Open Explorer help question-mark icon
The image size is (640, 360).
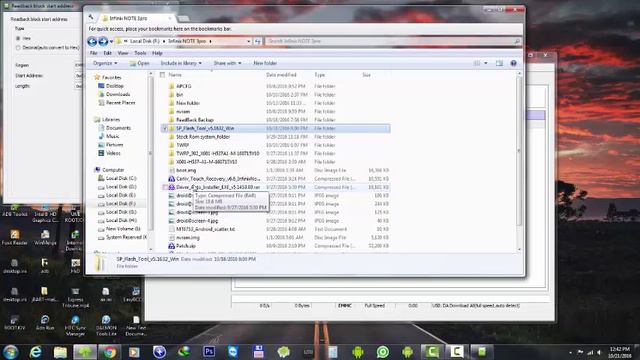(x=513, y=63)
